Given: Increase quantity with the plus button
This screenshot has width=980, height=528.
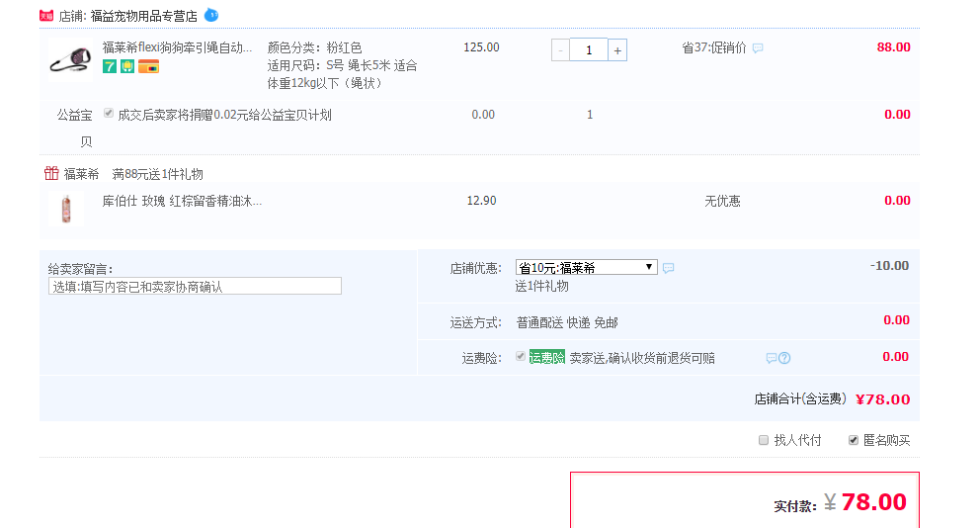Looking at the screenshot, I should (x=617, y=50).
